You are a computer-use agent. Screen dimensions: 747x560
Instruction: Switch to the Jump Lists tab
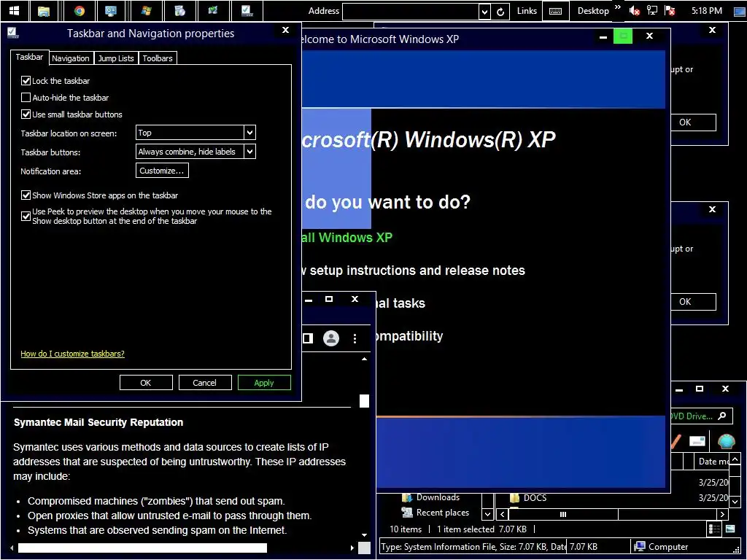116,58
